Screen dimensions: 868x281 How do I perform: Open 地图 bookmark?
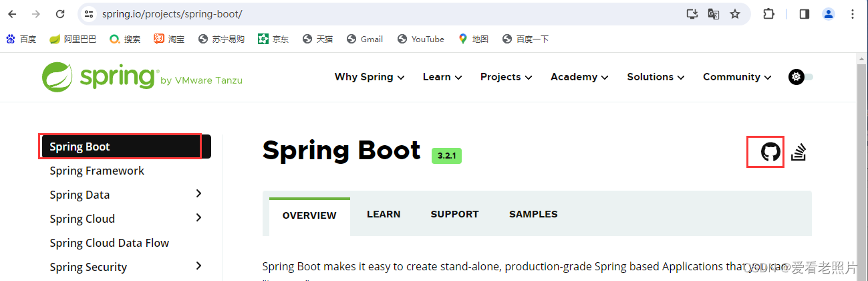(x=473, y=39)
